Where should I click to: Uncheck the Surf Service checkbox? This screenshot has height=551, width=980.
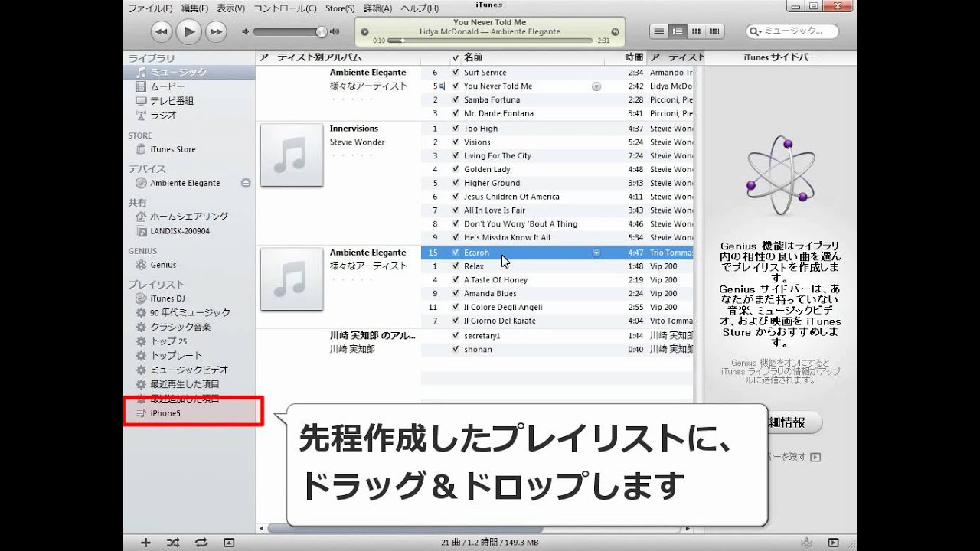[456, 73]
